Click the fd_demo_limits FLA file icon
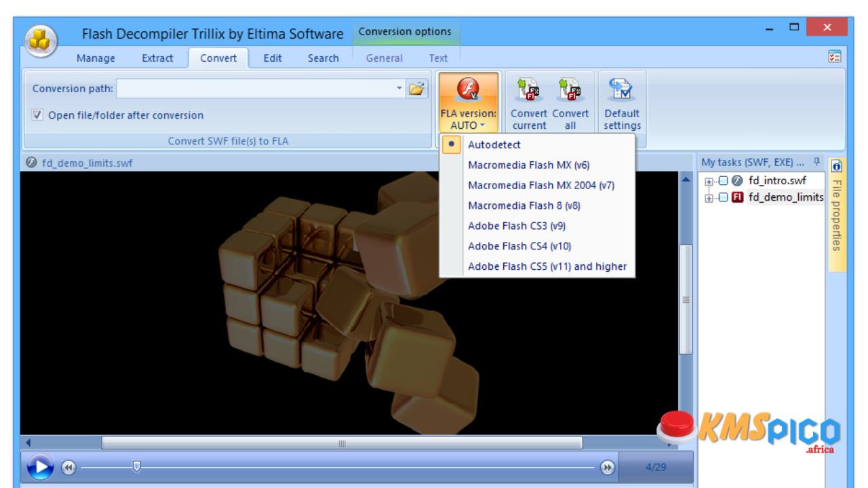The height and width of the screenshot is (488, 868). coord(737,197)
